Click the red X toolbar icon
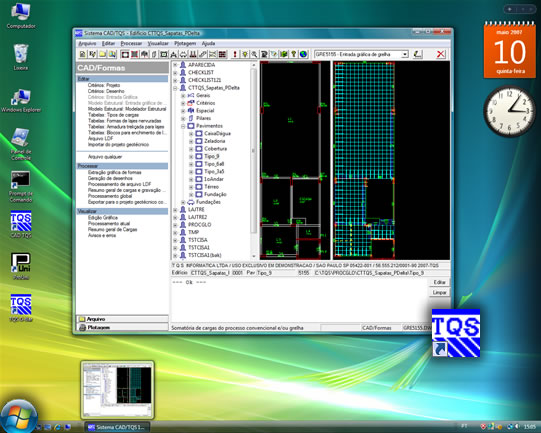 440,54
